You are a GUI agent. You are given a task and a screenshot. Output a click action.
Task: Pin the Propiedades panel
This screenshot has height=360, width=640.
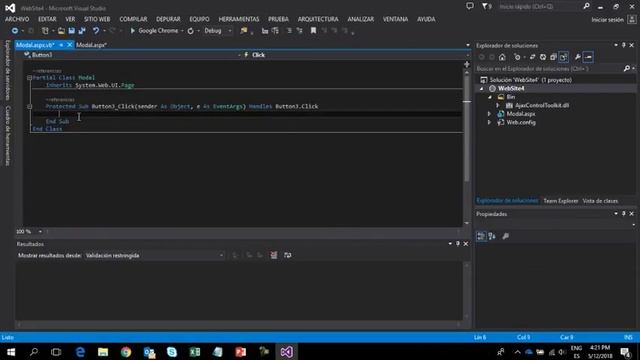pos(623,214)
